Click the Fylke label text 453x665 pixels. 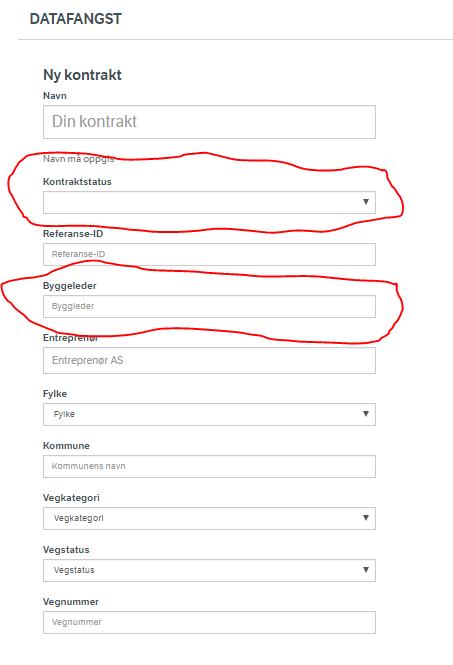[55, 394]
